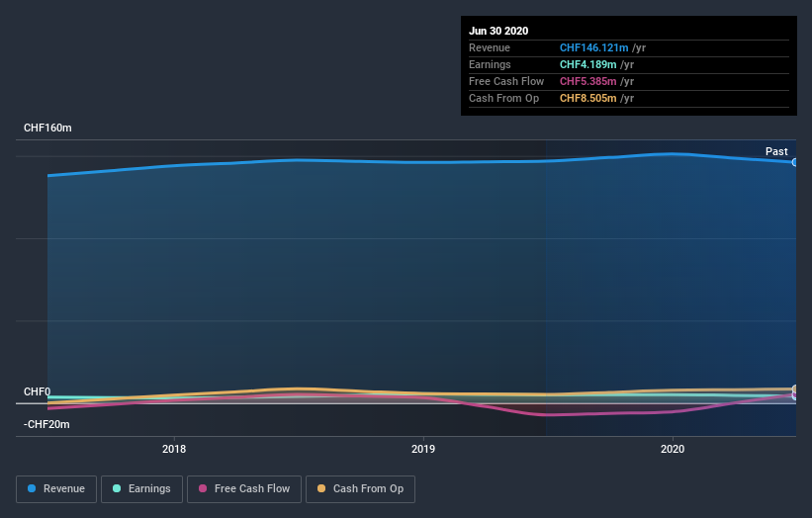Click the Free Cash Flow label in tooltip
The height and width of the screenshot is (518, 812).
pos(506,81)
